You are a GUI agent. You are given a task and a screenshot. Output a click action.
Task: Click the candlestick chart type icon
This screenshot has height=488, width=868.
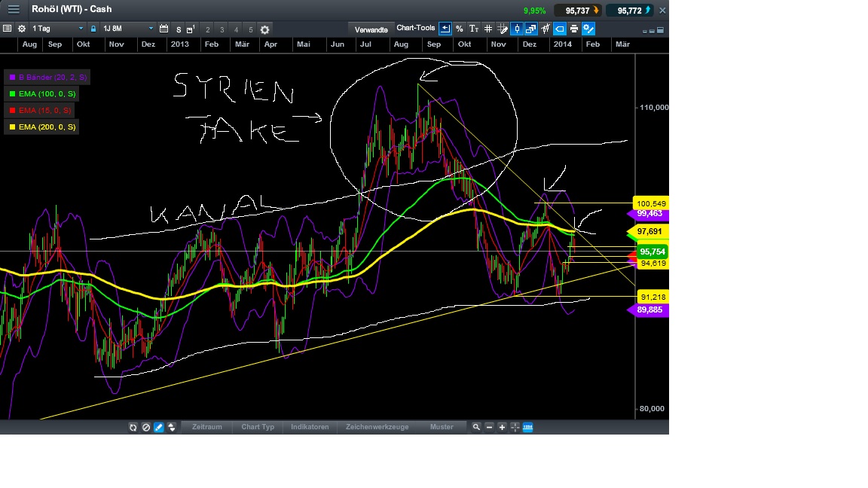pyautogui.click(x=518, y=29)
